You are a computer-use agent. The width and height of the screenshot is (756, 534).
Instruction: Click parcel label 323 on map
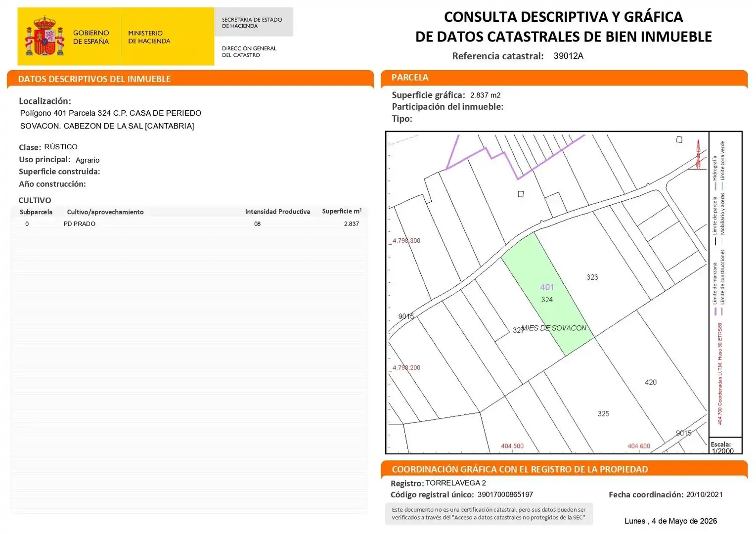592,277
